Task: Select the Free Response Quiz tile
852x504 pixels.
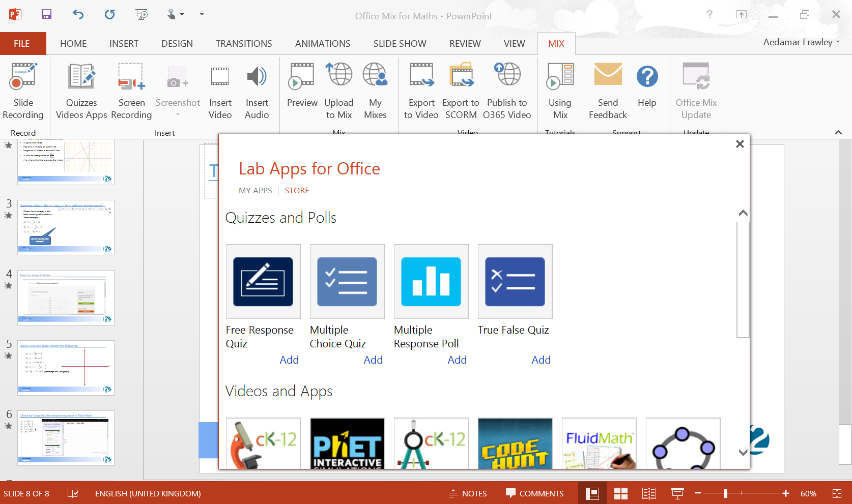Action: click(263, 281)
